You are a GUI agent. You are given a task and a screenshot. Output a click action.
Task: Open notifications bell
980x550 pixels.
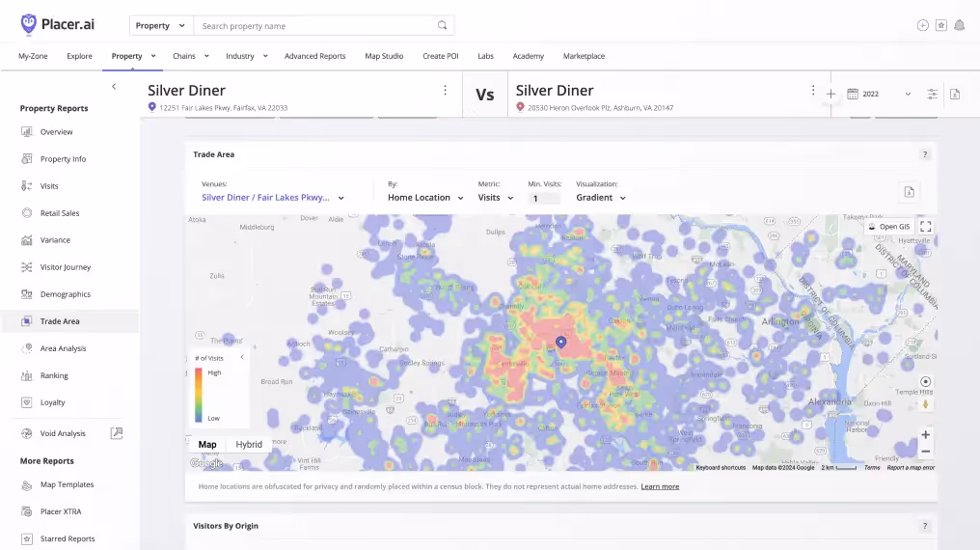pos(960,26)
